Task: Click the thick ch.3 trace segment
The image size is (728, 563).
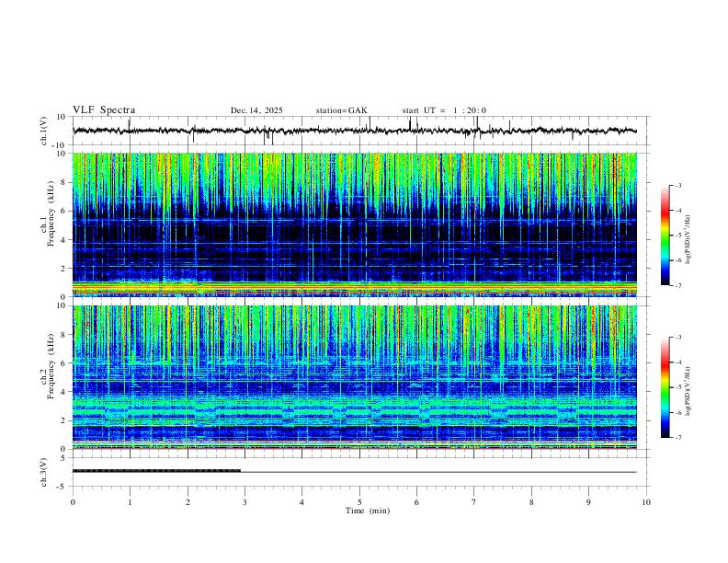Action: tap(156, 471)
